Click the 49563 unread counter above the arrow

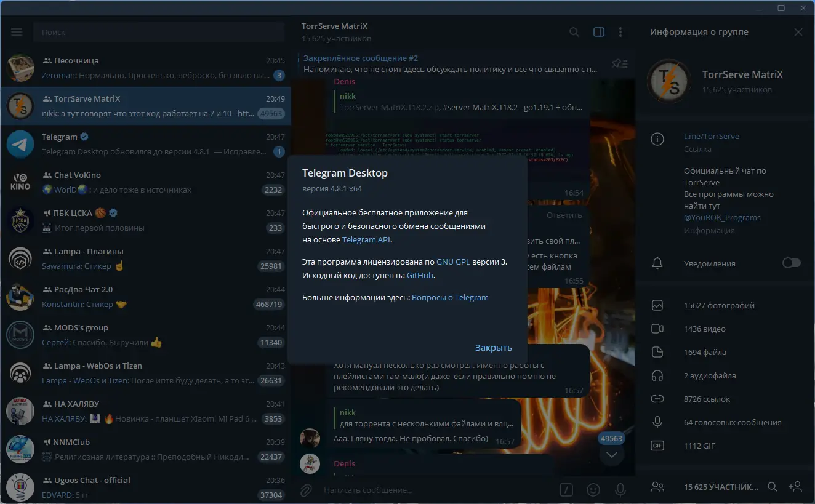click(611, 439)
